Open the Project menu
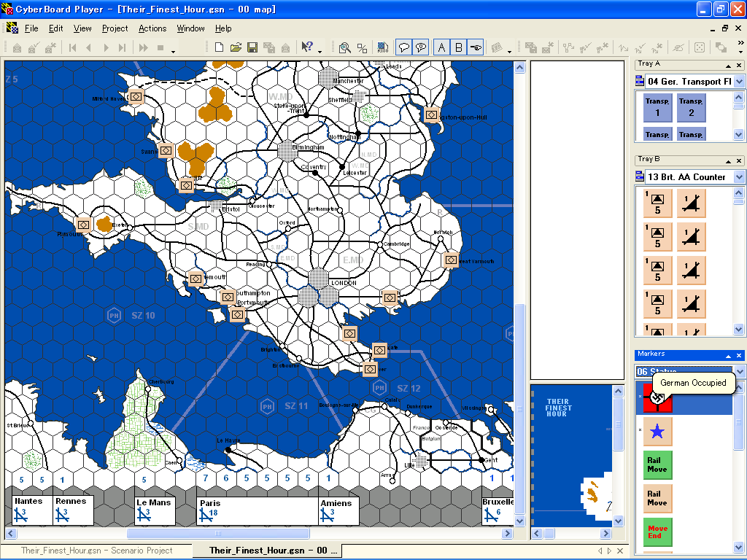747x560 pixels. (115, 28)
